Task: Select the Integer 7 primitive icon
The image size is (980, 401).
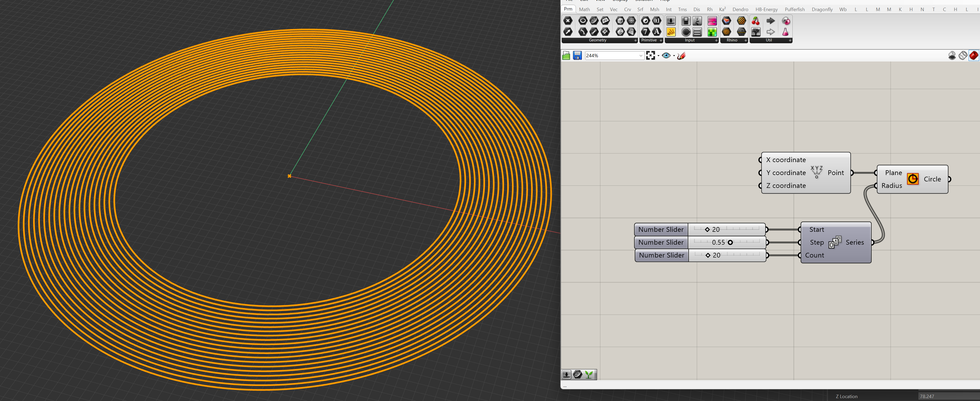Action: [646, 32]
